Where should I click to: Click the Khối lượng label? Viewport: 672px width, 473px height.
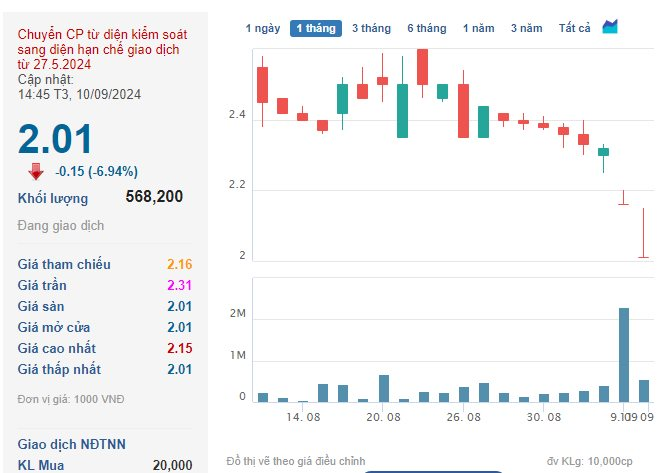click(53, 198)
